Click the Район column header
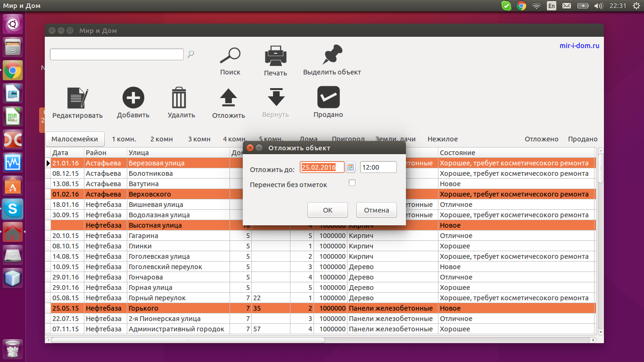The image size is (644, 362). click(106, 153)
